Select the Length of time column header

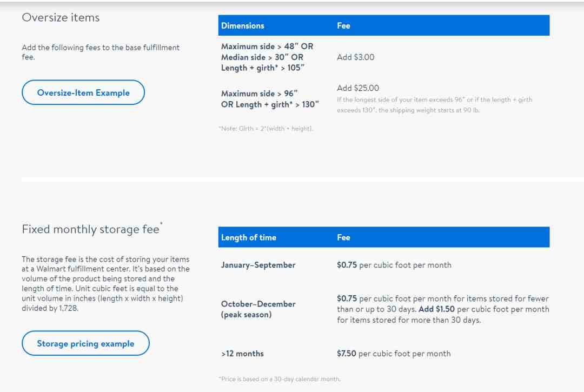point(249,237)
